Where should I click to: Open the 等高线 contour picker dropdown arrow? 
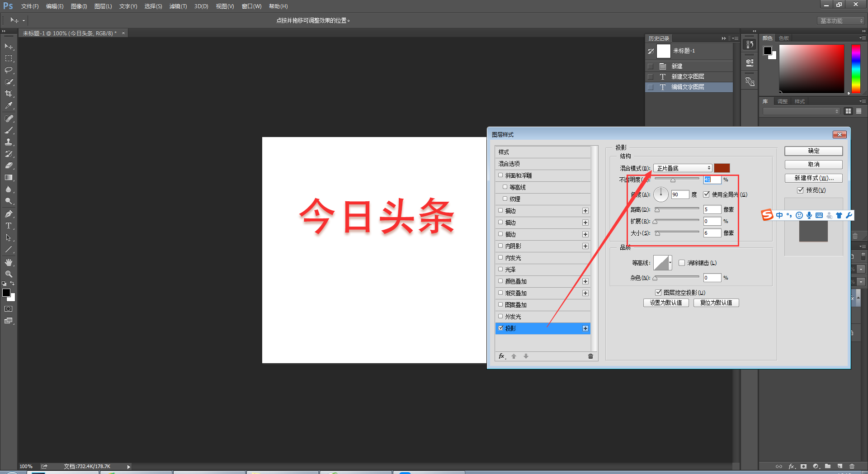pos(670,263)
